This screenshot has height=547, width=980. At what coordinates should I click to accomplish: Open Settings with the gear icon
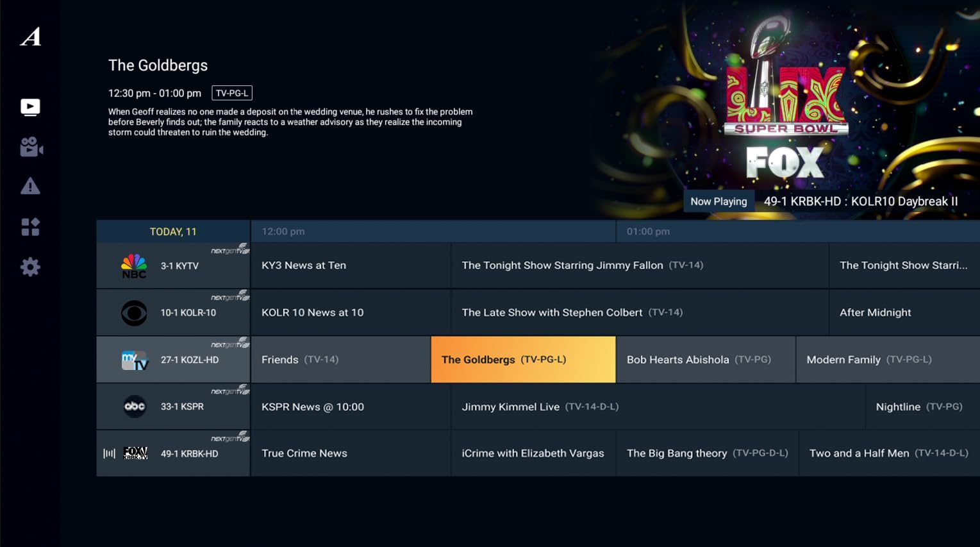click(29, 267)
